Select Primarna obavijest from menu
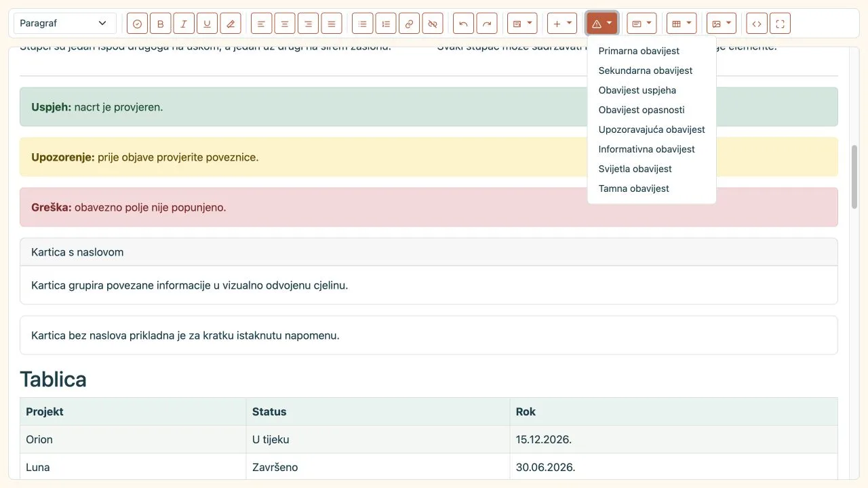The height and width of the screenshot is (488, 868). (652, 51)
